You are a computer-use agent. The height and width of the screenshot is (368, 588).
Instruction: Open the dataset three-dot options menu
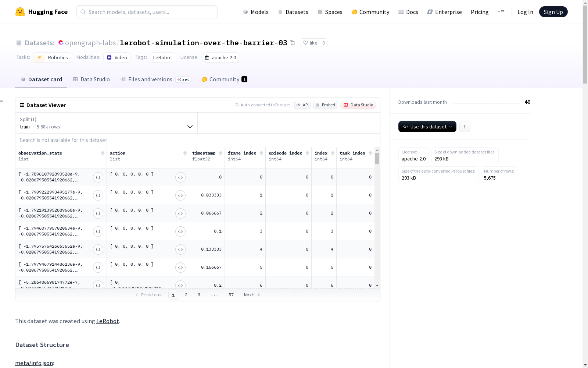pos(465,127)
